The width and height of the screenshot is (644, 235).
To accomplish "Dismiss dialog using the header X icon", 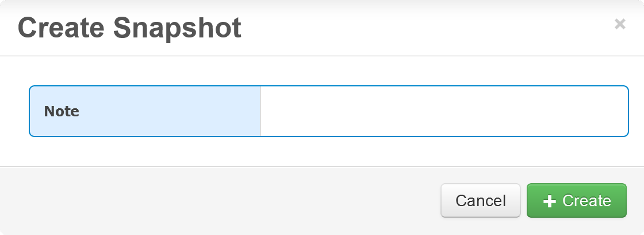I will (620, 24).
